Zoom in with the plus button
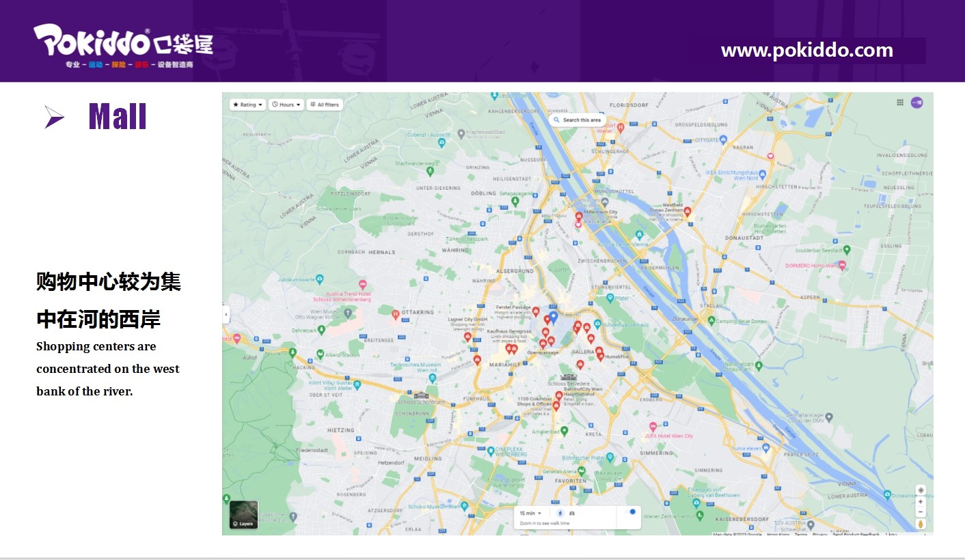This screenshot has height=560, width=965. click(x=921, y=502)
